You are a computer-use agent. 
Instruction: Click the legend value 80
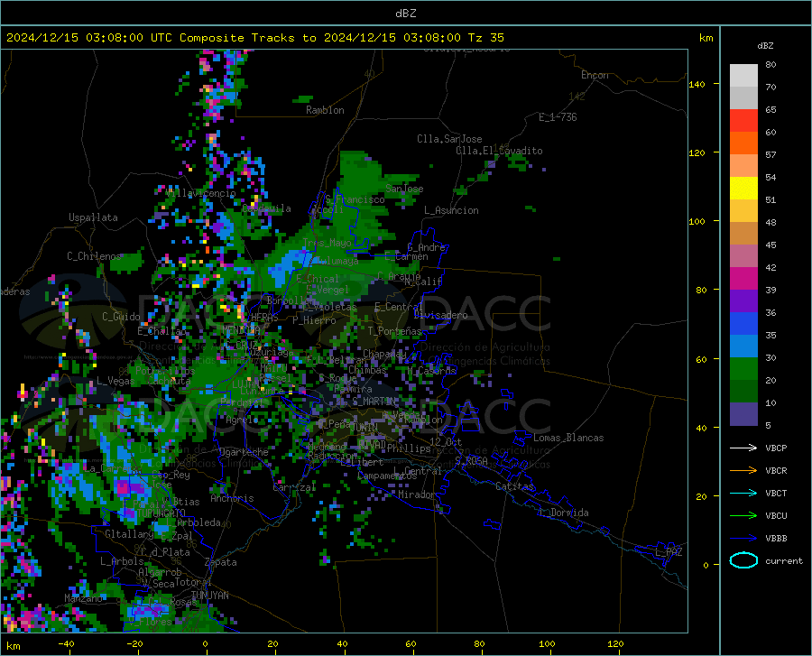tap(770, 65)
